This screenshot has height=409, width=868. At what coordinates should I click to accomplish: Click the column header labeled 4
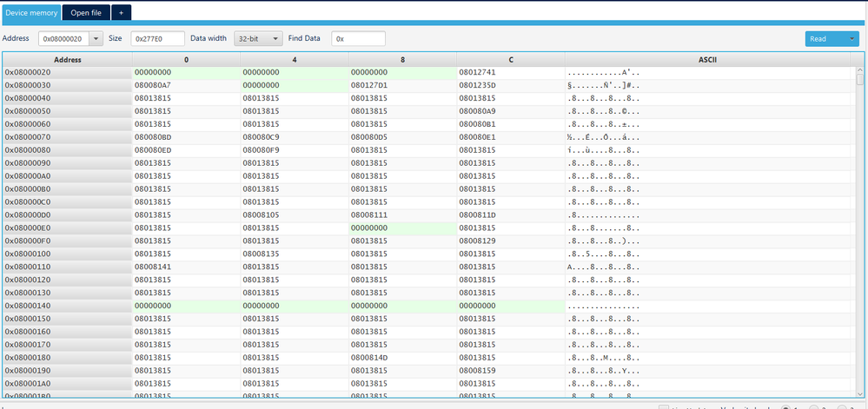coord(295,60)
